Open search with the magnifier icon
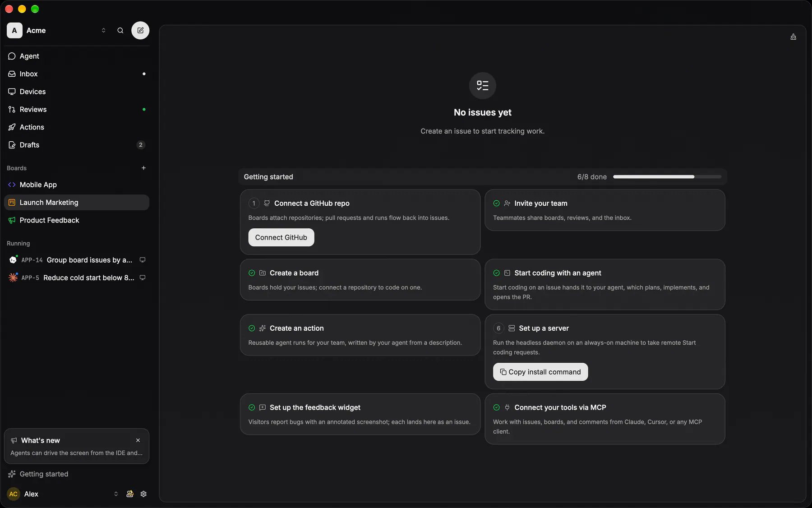Screen dimensions: 812x508 click(x=120, y=31)
